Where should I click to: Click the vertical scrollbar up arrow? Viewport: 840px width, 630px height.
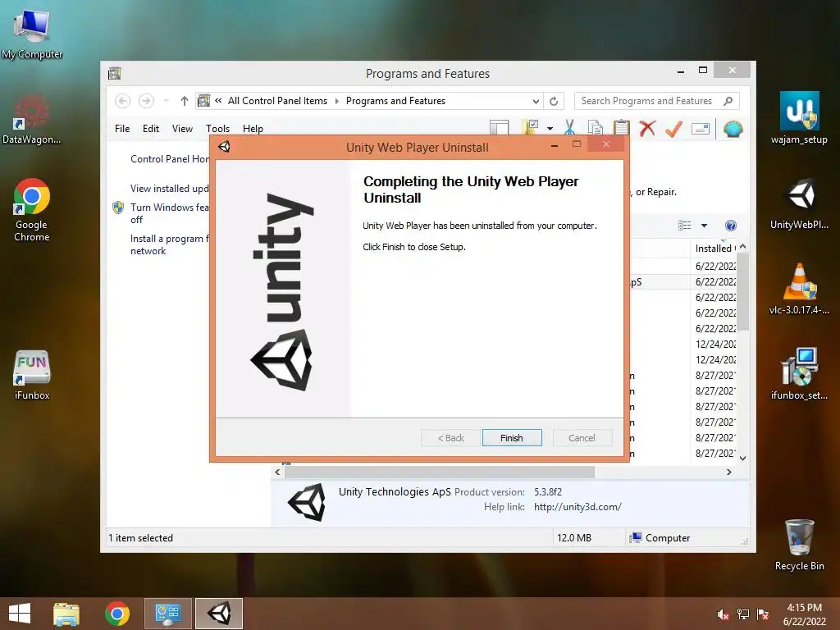coord(742,246)
